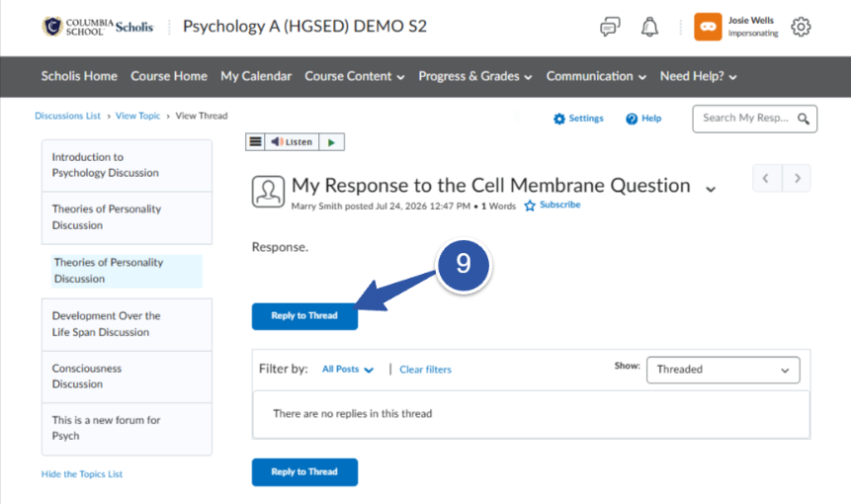This screenshot has width=851, height=504.
Task: Click Hide the Topics List link
Action: pos(82,474)
